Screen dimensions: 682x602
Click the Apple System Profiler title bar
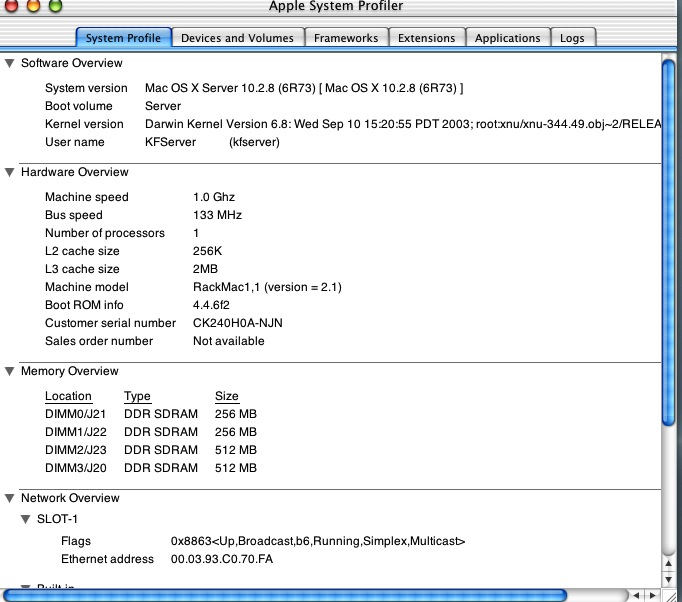pos(336,6)
